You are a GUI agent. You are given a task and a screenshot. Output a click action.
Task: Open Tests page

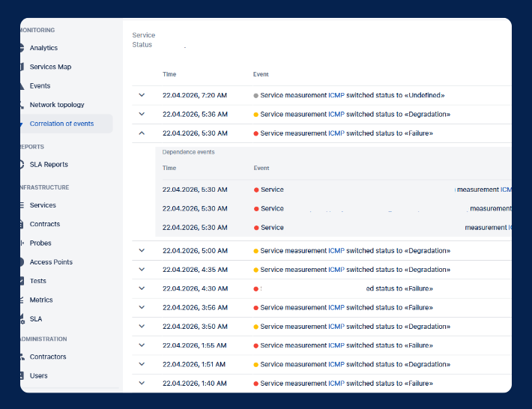tap(37, 281)
